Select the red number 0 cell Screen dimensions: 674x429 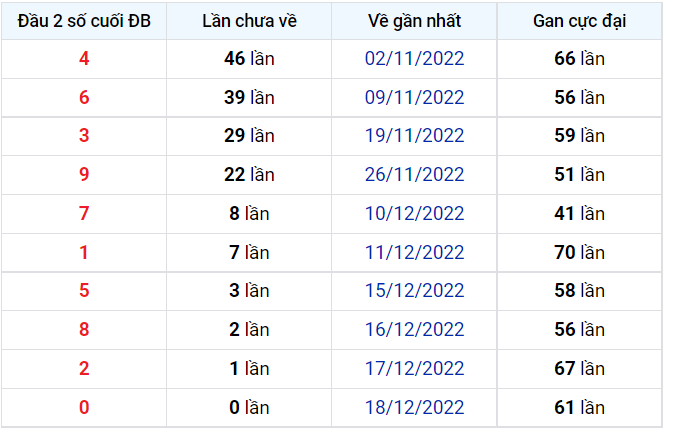coord(84,408)
